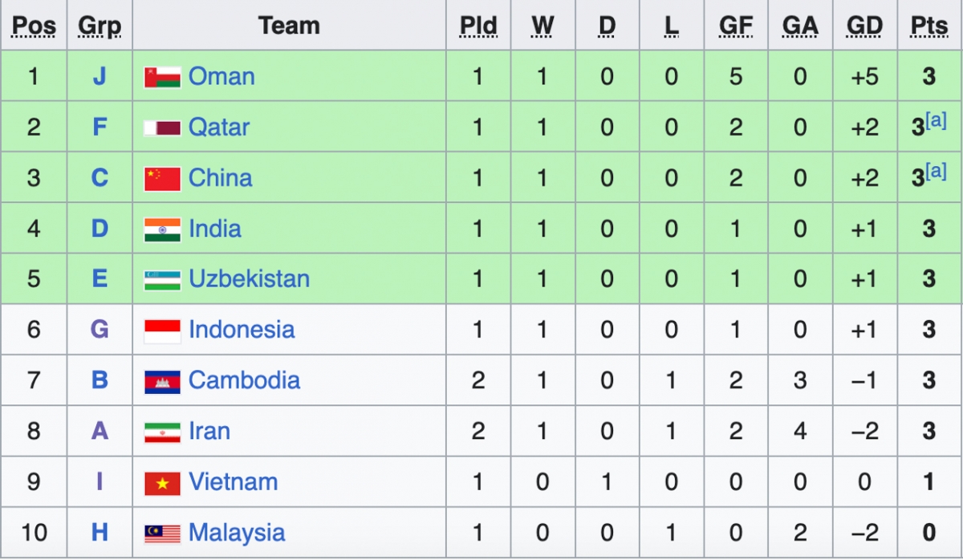Open the Group J link for Oman

(x=100, y=77)
